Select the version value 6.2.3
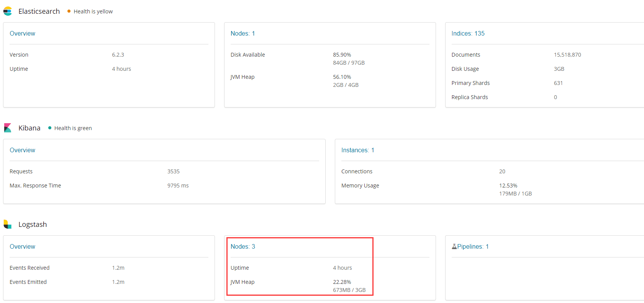The image size is (644, 303). (118, 55)
